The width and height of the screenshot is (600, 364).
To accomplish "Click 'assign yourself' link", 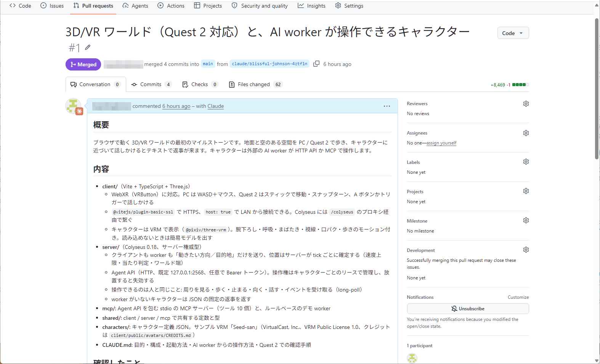I will (x=441, y=143).
